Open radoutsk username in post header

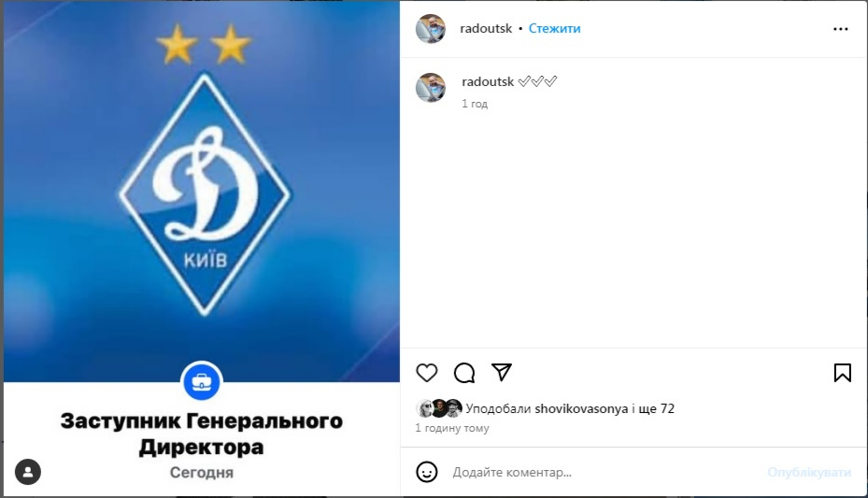(486, 29)
